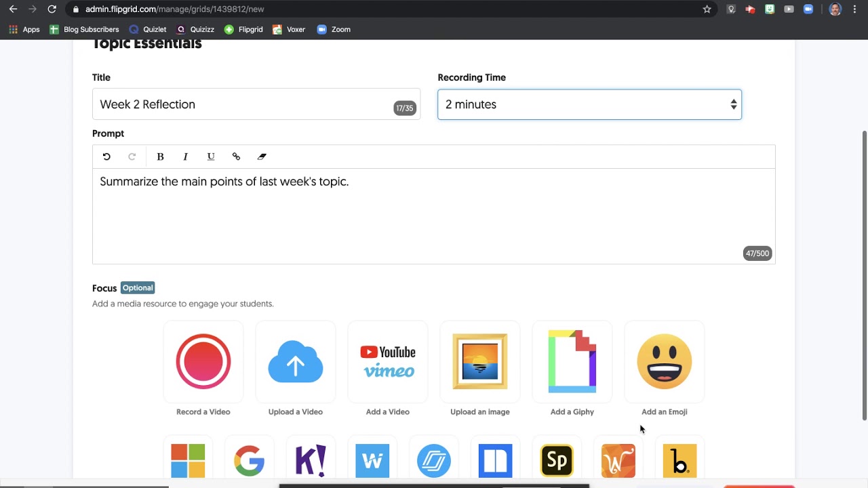Reload the page with the refresh icon

pyautogui.click(x=52, y=9)
